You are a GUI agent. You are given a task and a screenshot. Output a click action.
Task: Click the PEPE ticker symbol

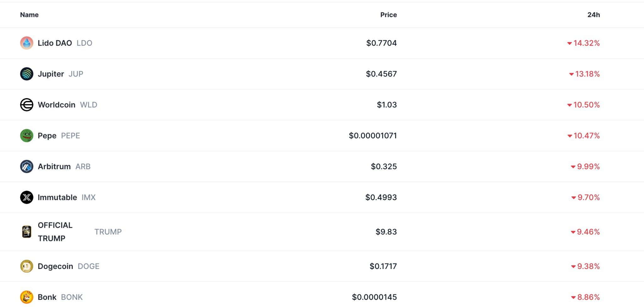pyautogui.click(x=70, y=136)
